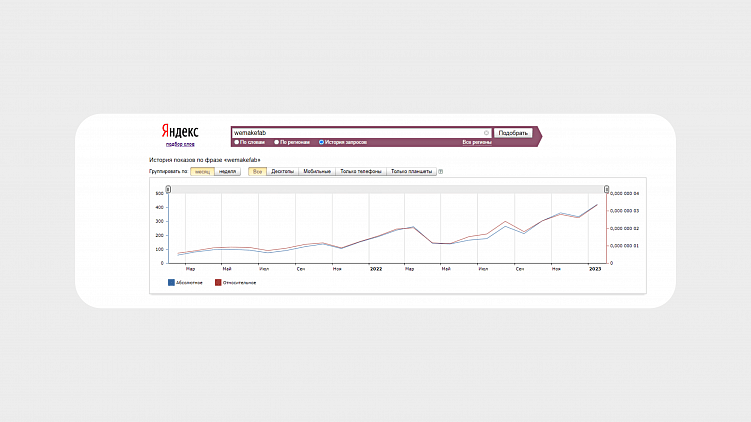
Task: Click the blue Абсолютное legend swatch
Action: coord(171,283)
